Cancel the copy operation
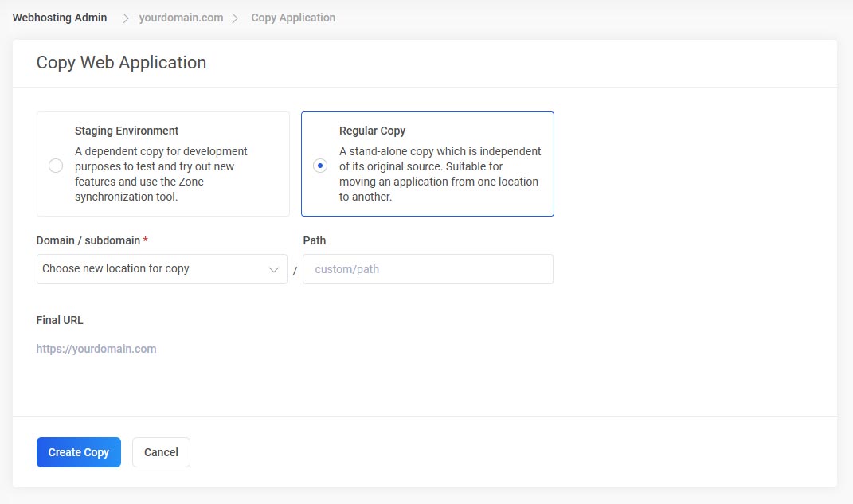Viewport: 853px width, 504px height. point(161,451)
